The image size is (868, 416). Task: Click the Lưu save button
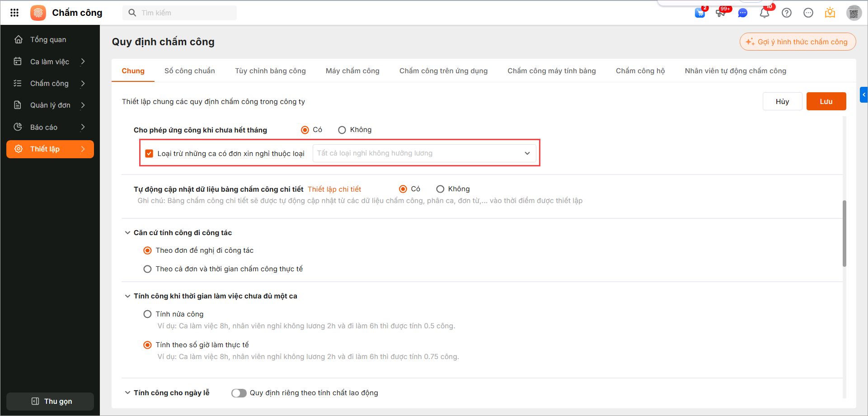826,101
